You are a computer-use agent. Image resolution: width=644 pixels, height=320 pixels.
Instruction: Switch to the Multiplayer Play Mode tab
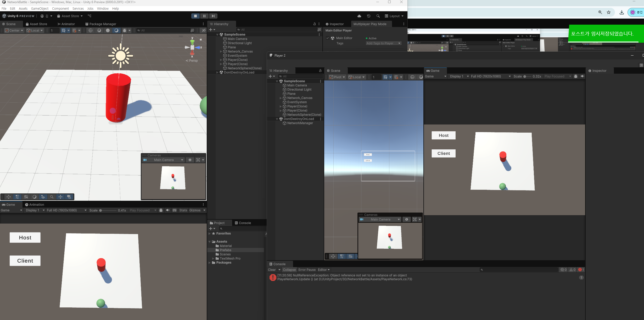[370, 24]
